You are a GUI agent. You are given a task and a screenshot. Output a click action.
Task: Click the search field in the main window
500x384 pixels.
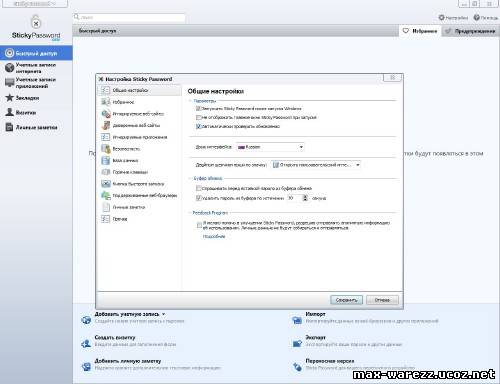pos(129,17)
